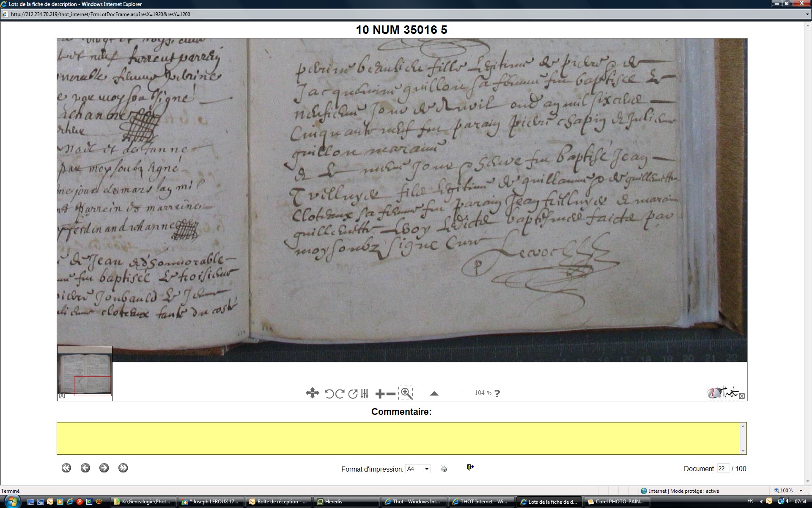The width and height of the screenshot is (812, 508).
Task: Open the viewer help question mark
Action: (x=497, y=393)
